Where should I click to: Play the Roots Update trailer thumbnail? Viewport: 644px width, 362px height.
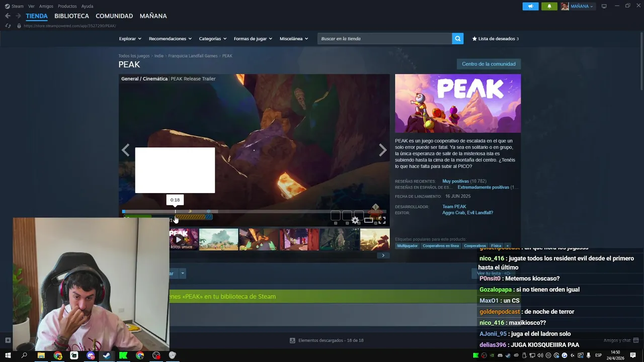(x=183, y=239)
